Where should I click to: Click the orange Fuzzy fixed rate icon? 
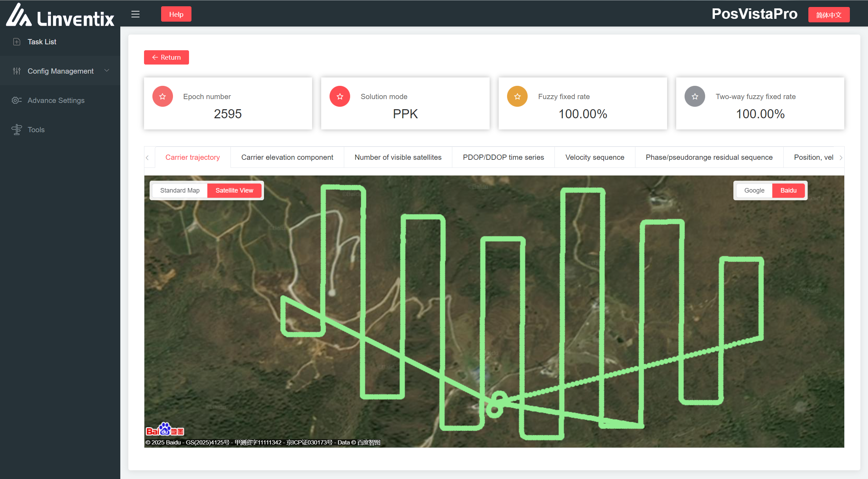coord(517,97)
